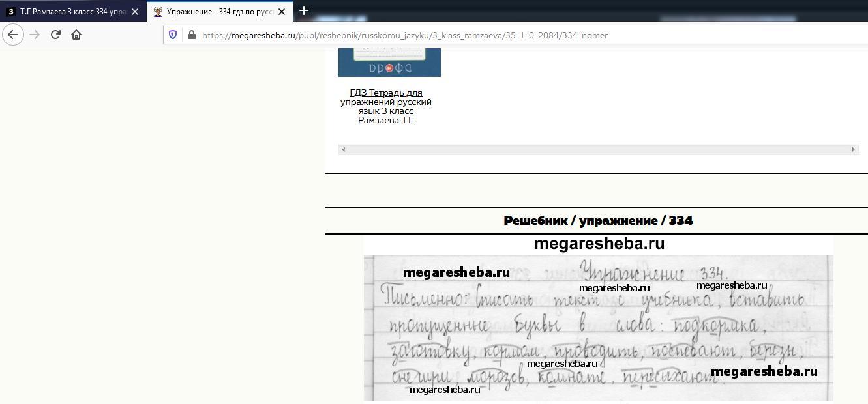Switch to 'Т.Г Рамзаева 3 класс 334' tab
Viewport: 868px width, 404px height.
[x=73, y=11]
